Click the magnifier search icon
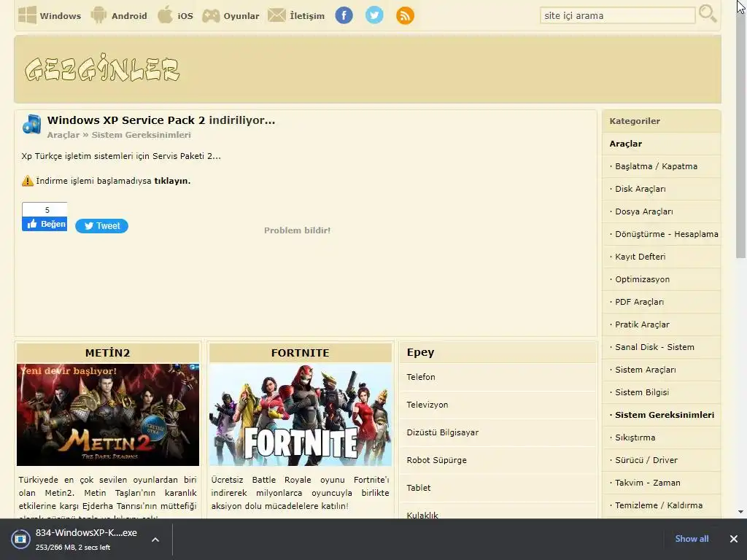This screenshot has height=560, width=747. 708,14
